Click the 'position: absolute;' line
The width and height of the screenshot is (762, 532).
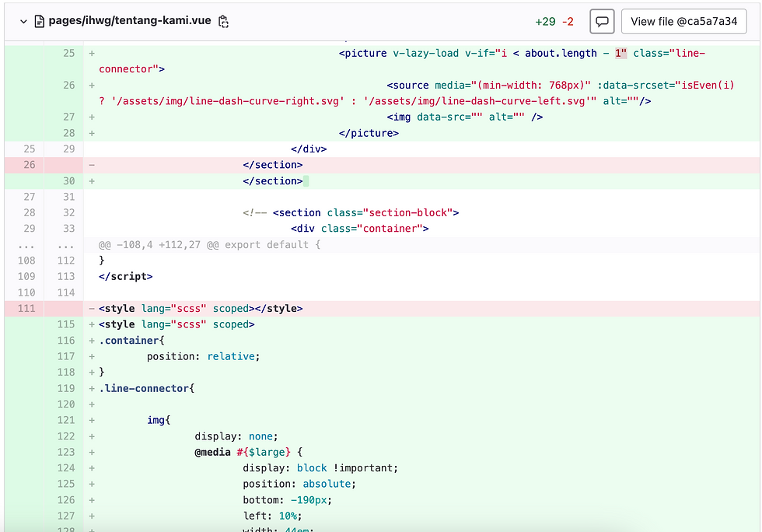tap(299, 484)
